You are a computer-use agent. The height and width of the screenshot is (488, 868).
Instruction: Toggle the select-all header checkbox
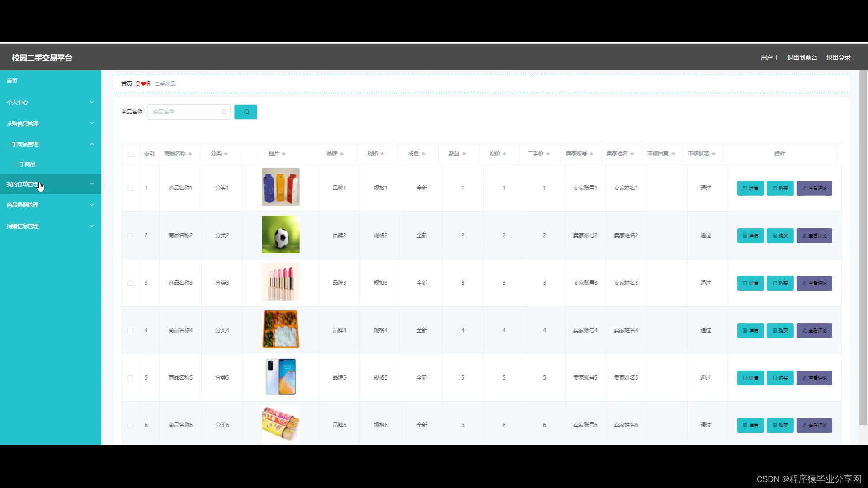(x=131, y=154)
